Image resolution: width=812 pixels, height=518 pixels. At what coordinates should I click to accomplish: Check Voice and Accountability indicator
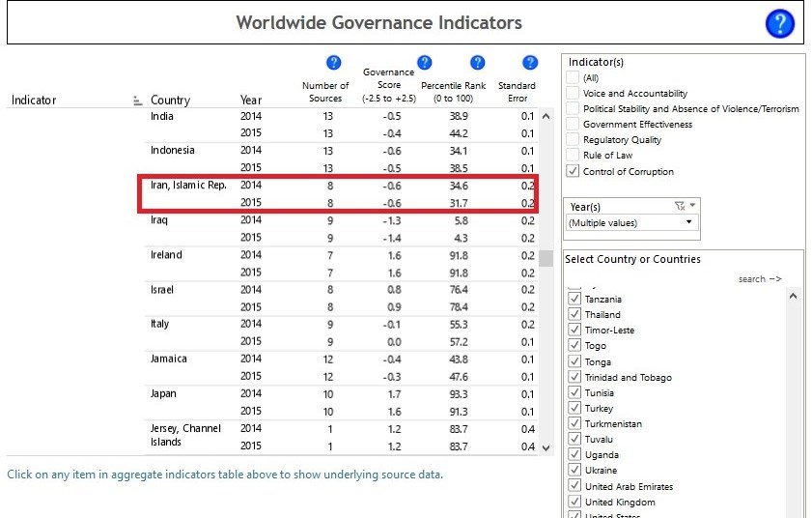pyautogui.click(x=574, y=94)
